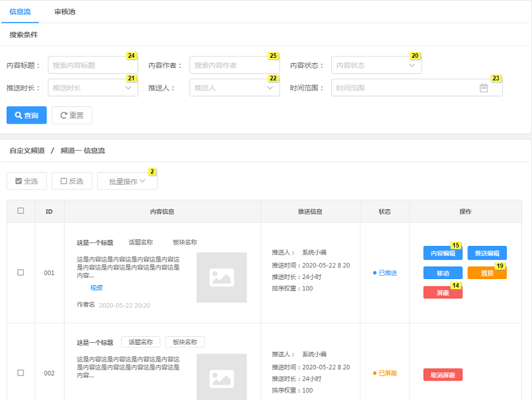The height and width of the screenshot is (400, 532).
Task: Click the calendar icon in time range field
Action: tap(484, 88)
